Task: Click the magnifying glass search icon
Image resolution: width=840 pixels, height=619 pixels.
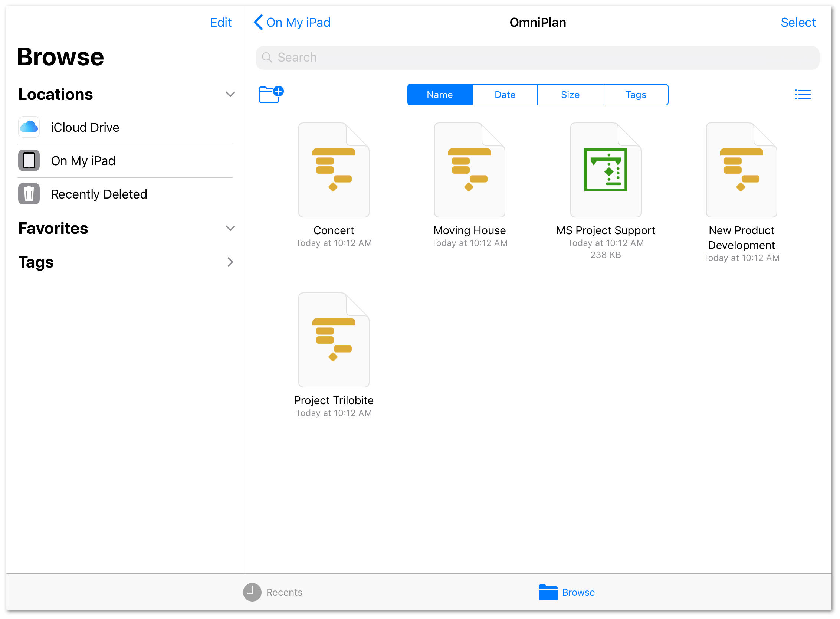Action: pyautogui.click(x=267, y=57)
